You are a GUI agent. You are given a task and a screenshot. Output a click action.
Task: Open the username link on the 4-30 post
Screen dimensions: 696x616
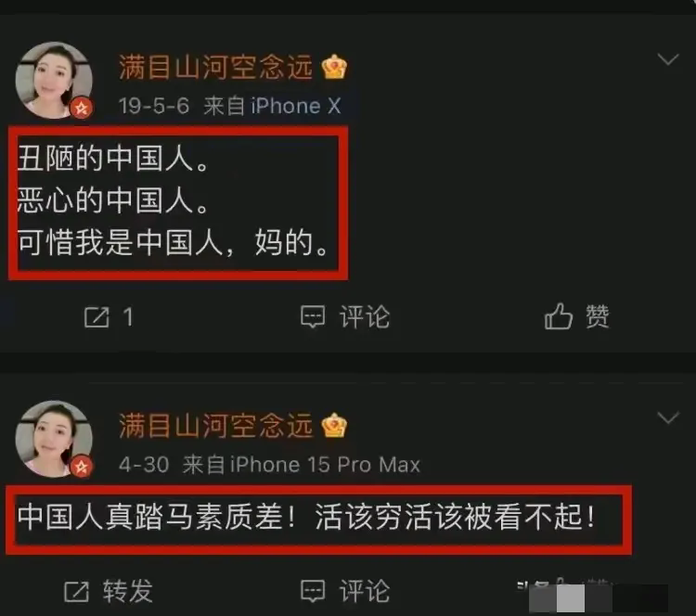[215, 426]
